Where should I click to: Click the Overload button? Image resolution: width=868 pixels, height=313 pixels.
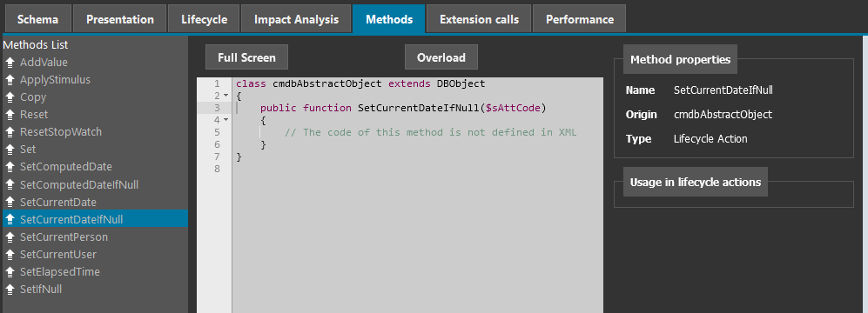pyautogui.click(x=441, y=57)
